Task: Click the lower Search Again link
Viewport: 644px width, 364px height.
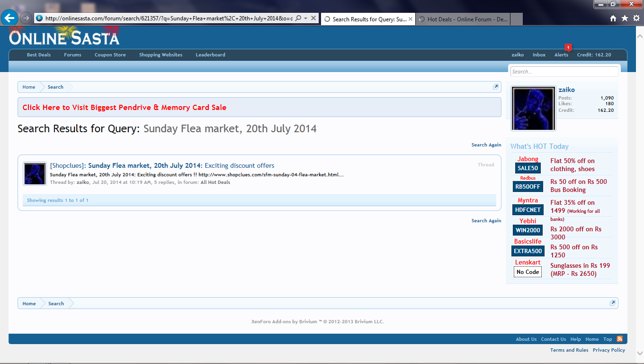Action: coord(486,221)
